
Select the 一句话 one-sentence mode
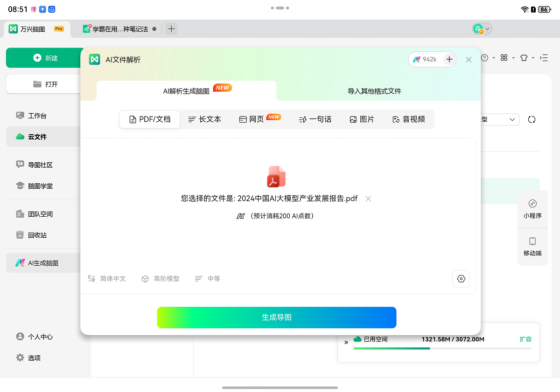click(x=315, y=119)
